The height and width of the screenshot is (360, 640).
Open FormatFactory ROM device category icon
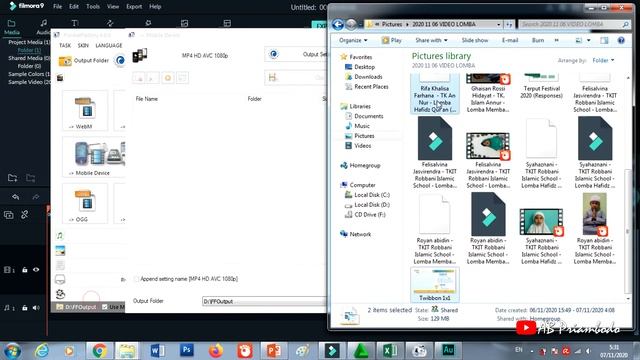pyautogui.click(x=60, y=279)
